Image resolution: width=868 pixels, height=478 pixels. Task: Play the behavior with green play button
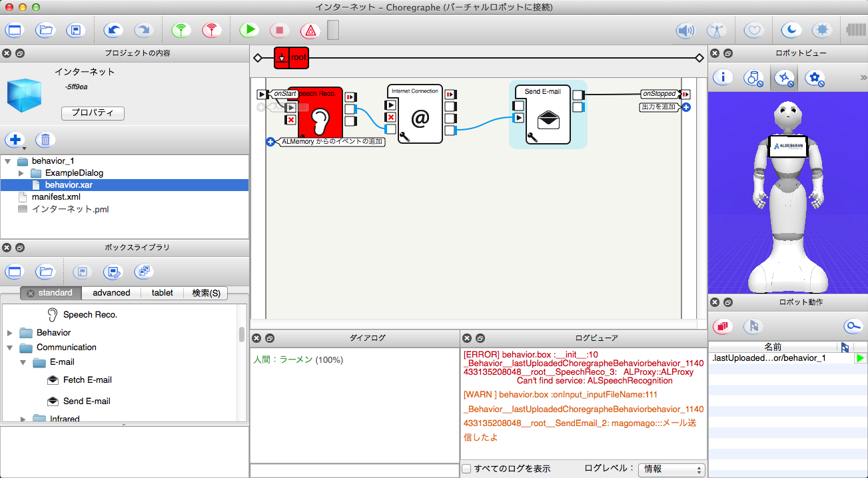pos(249,30)
